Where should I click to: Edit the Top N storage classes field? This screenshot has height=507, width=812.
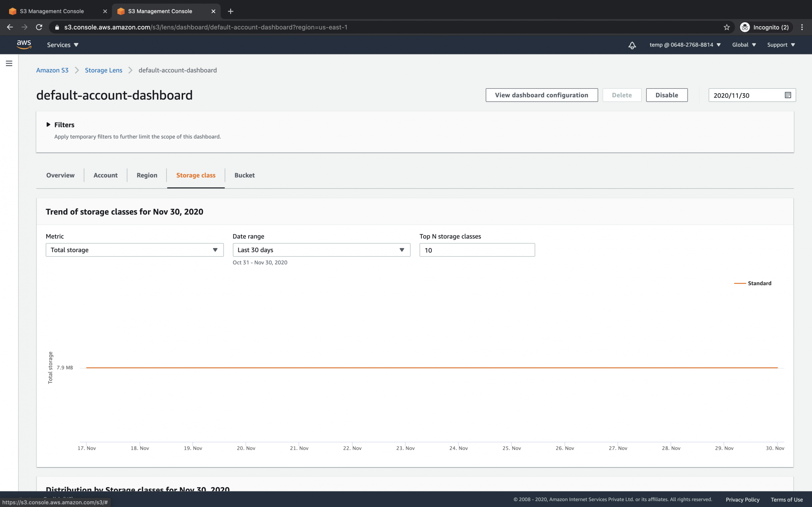tap(477, 250)
